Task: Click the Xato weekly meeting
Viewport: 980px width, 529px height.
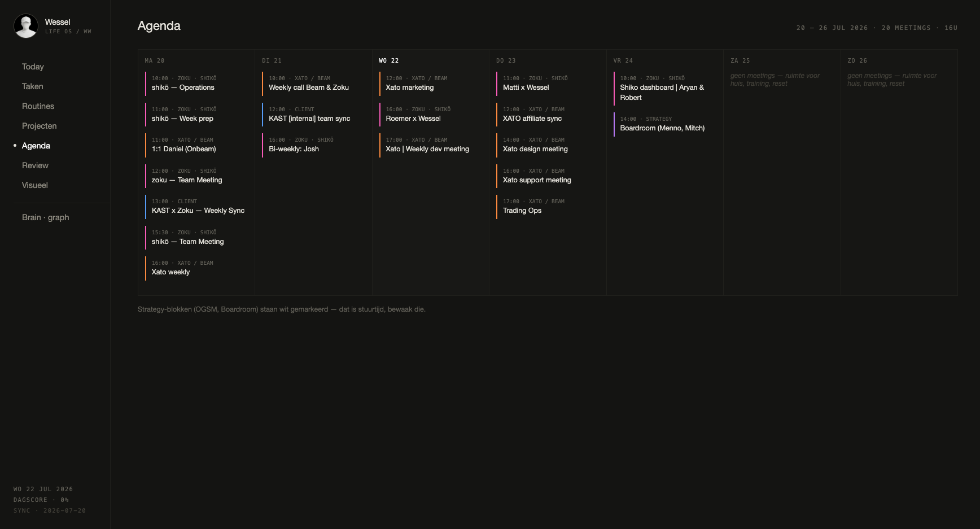Action: click(x=196, y=268)
